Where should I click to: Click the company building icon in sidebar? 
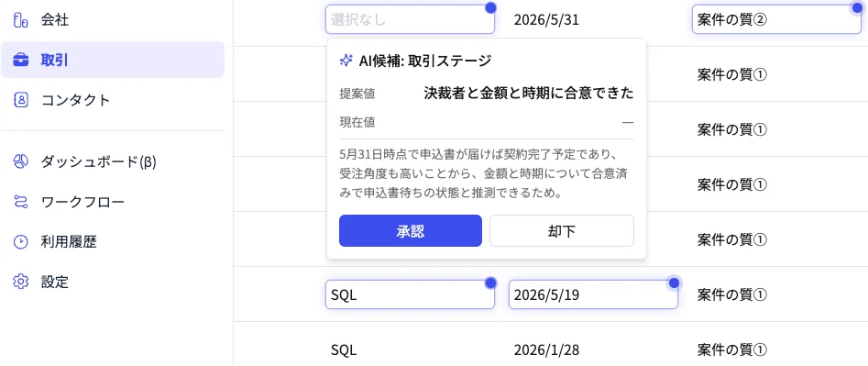pyautogui.click(x=20, y=20)
